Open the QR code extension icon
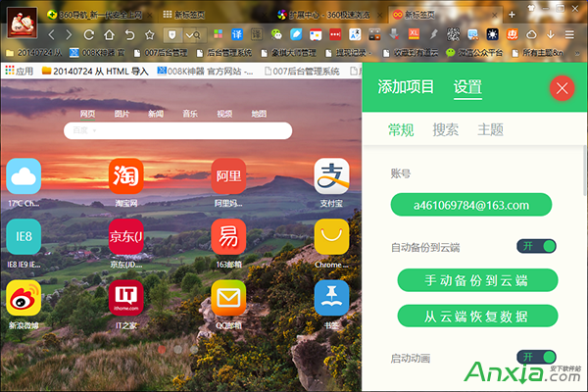The image size is (588, 392). [x=453, y=34]
